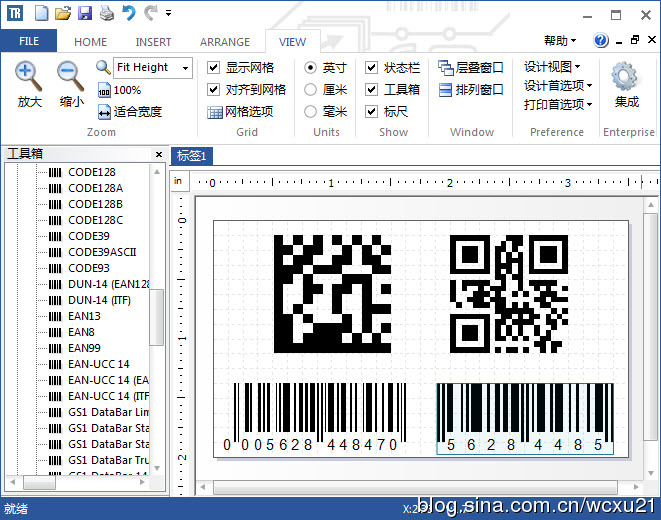
Task: Select CODE93 barcode type
Action: (x=89, y=268)
